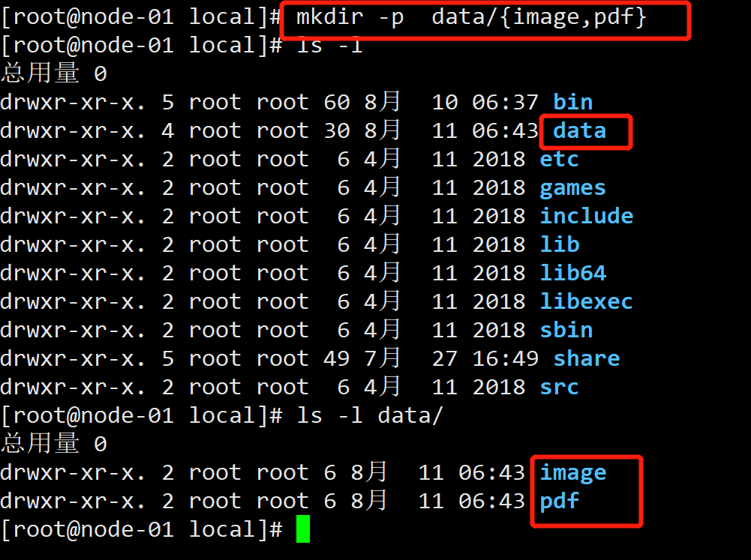
Task: Click the 'lib64' directory name
Action: click(x=573, y=273)
